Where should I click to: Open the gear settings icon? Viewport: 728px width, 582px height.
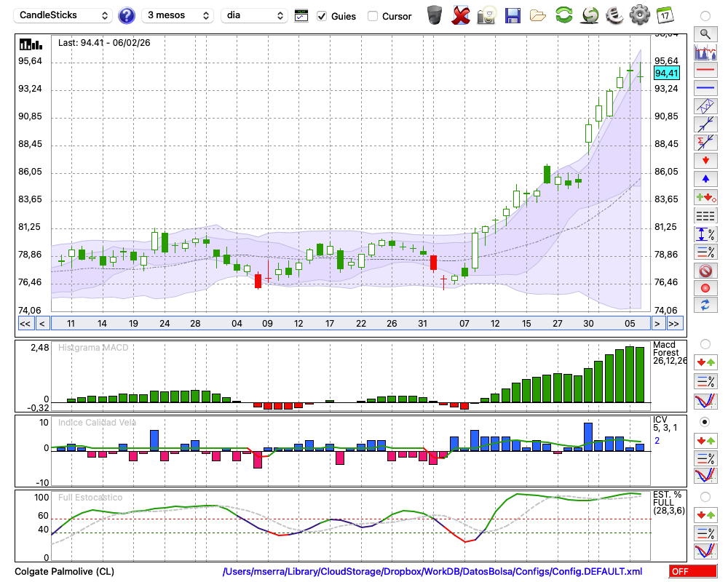pyautogui.click(x=639, y=15)
